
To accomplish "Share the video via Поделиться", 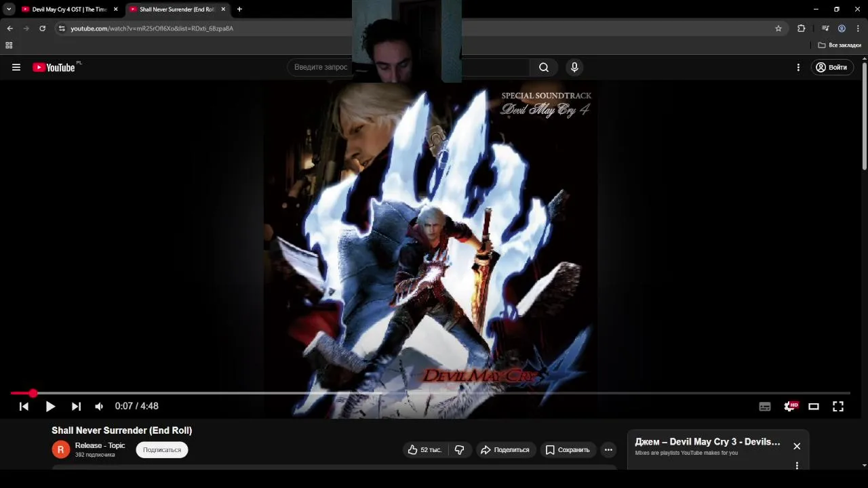I will 505,449.
